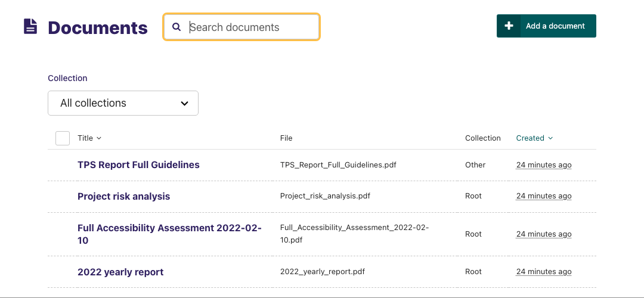Toggle the Created column sort arrow
This screenshot has width=644, height=298.
coord(550,138)
